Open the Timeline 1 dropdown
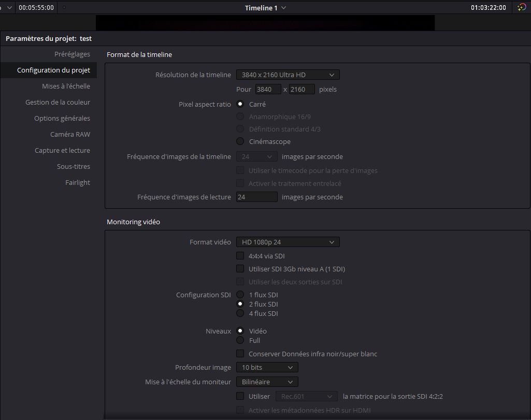This screenshot has width=531, height=420. pos(265,8)
